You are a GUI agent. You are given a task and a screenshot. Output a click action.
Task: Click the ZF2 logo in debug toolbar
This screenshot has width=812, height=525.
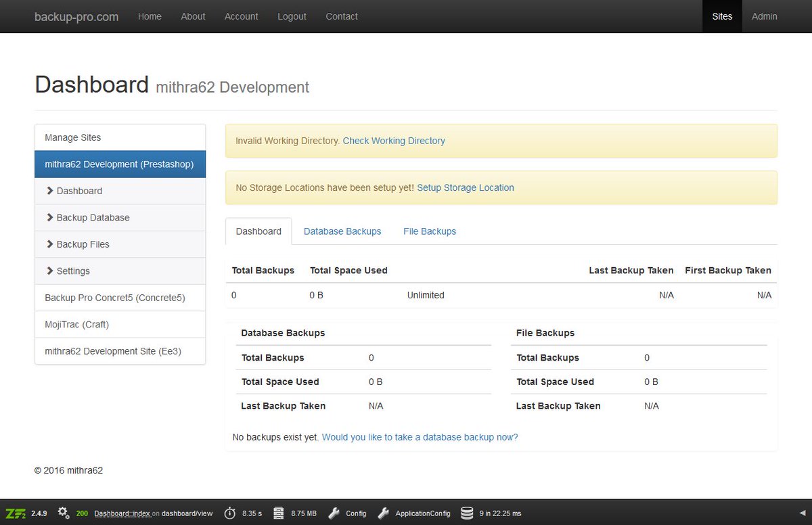tap(15, 513)
